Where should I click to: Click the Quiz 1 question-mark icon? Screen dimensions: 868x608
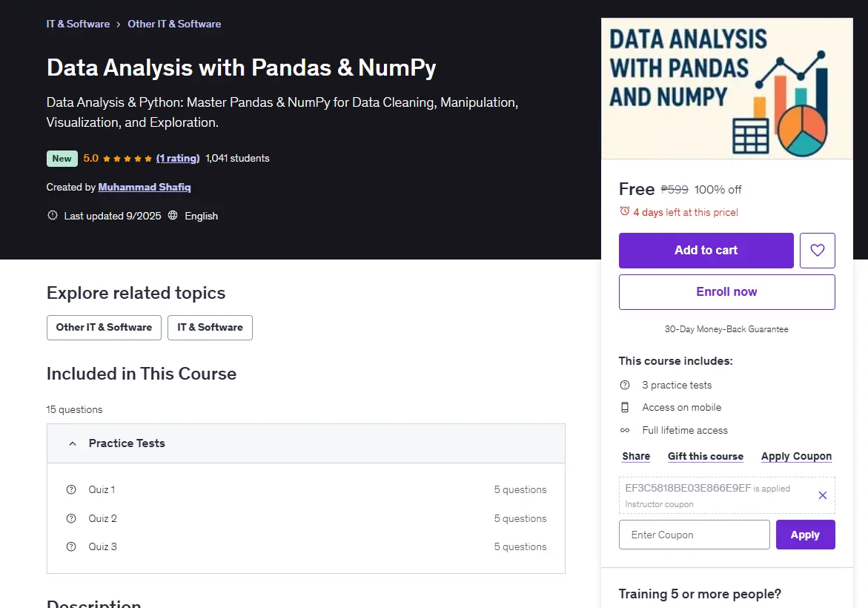(x=71, y=489)
